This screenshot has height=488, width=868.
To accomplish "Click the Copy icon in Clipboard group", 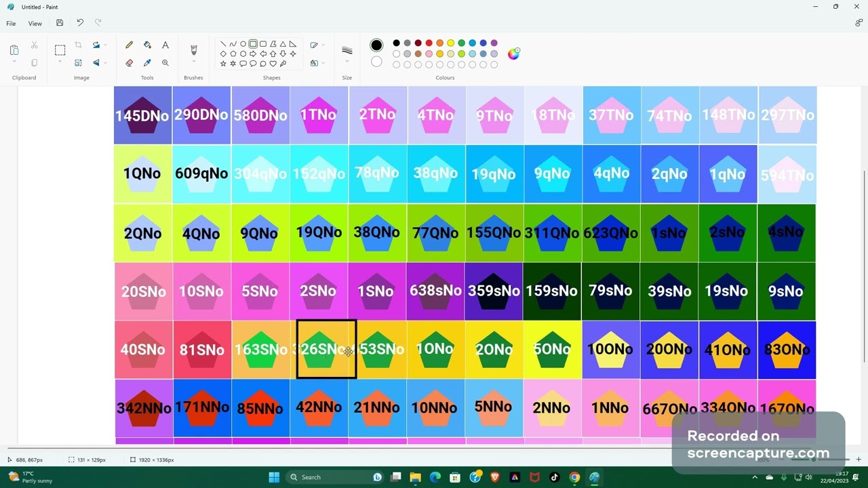I will click(34, 63).
